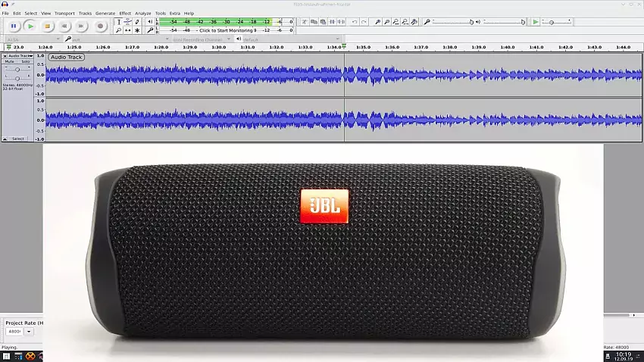The height and width of the screenshot is (362, 644).
Task: Select the Envelope tool
Action: click(128, 22)
